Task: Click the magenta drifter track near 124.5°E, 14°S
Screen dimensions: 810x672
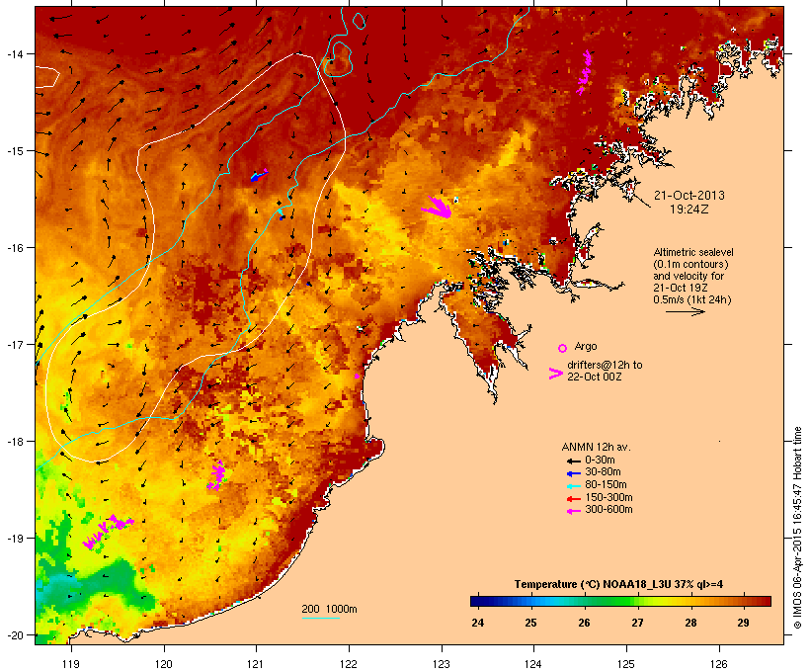Action: point(584,73)
